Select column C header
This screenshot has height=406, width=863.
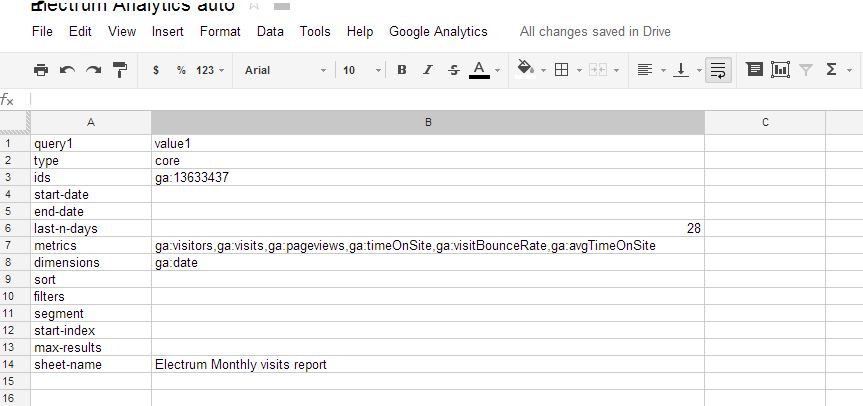coord(765,123)
